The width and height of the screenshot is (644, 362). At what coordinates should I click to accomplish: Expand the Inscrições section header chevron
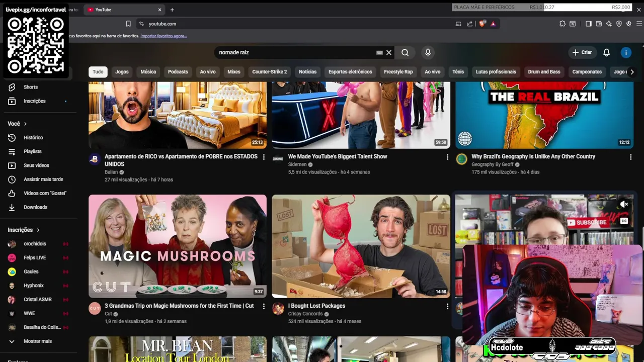click(38, 230)
